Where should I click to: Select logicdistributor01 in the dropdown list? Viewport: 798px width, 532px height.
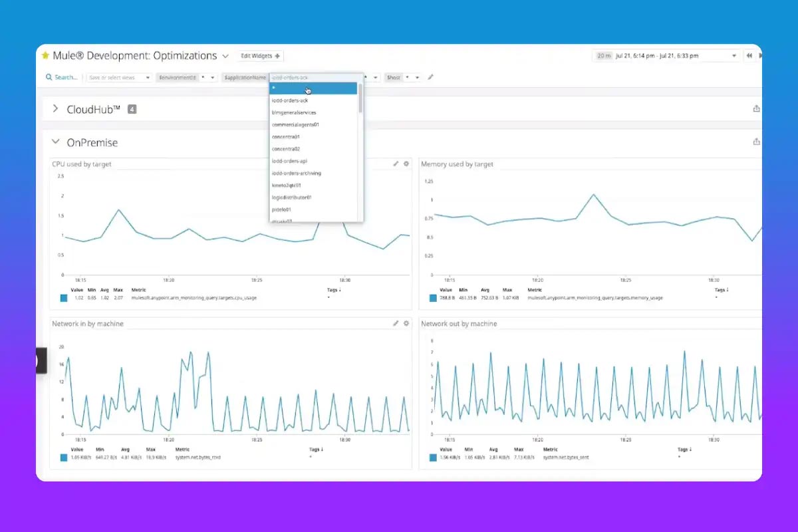pos(313,197)
